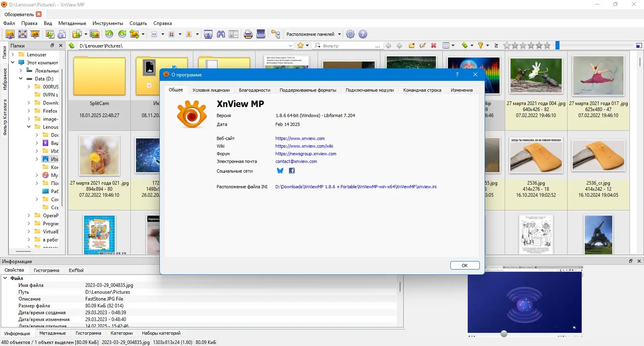Open the compare images tool
Viewport: 644px width, 346px height.
coord(233,34)
